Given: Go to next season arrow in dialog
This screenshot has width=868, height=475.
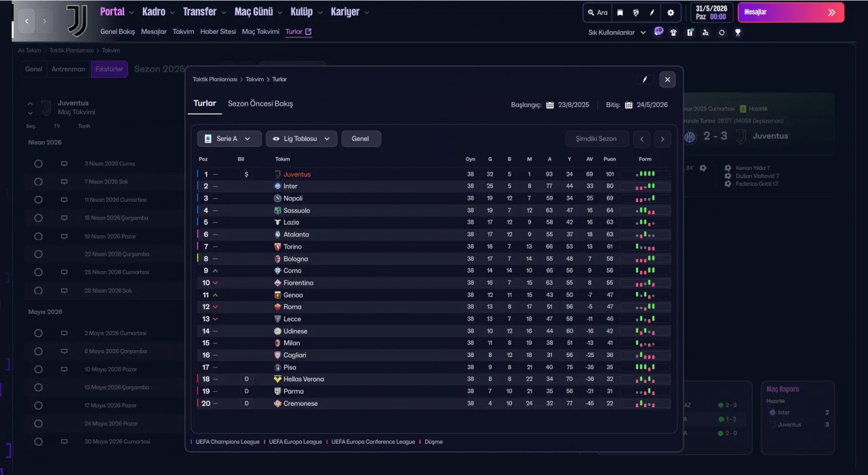Looking at the screenshot, I should click(663, 139).
